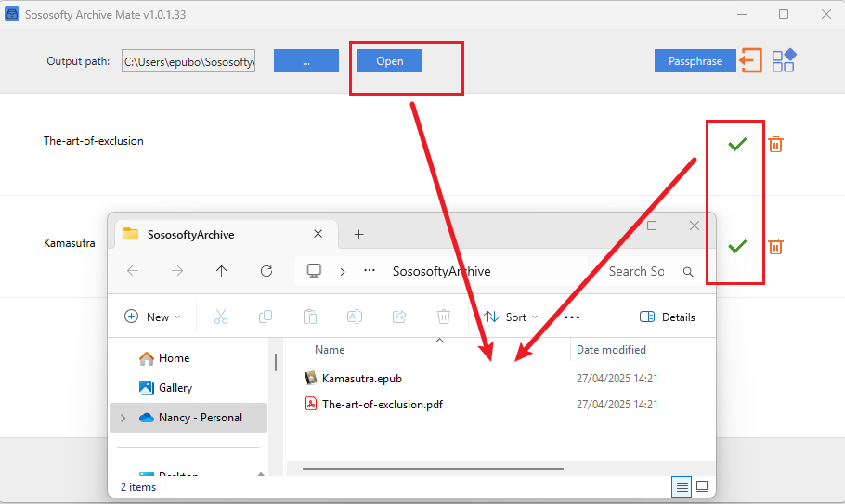Click the search magnifier icon
Viewport: 845px width, 504px height.
click(x=688, y=272)
